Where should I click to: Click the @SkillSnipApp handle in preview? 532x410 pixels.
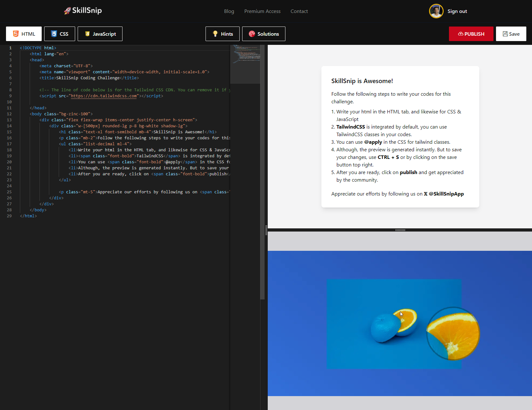[446, 194]
